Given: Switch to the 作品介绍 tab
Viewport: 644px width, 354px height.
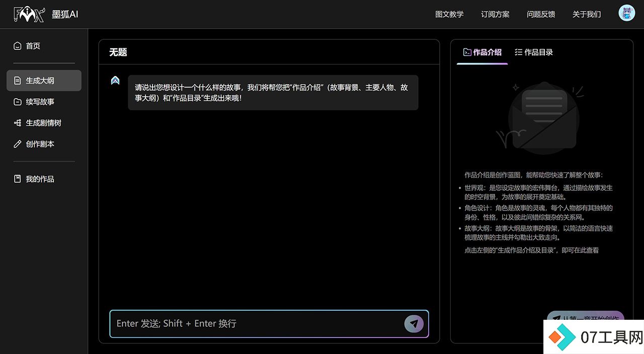Looking at the screenshot, I should point(482,52).
